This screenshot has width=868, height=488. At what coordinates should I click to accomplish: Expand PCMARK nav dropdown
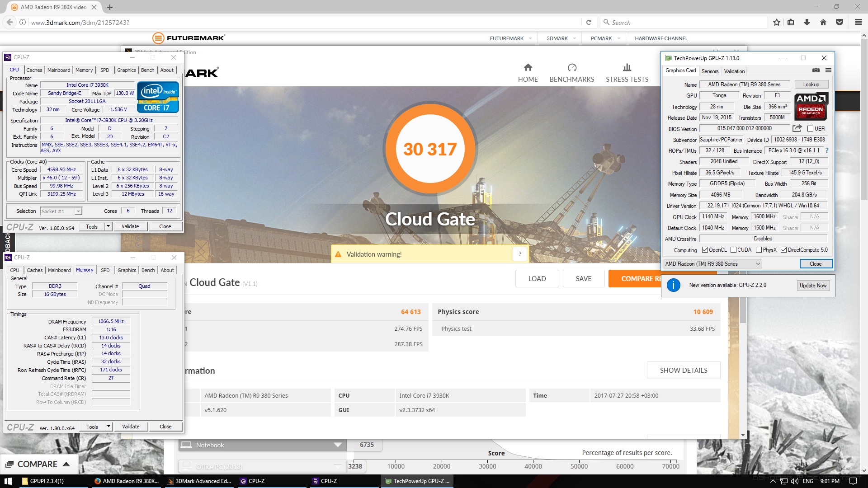[619, 38]
